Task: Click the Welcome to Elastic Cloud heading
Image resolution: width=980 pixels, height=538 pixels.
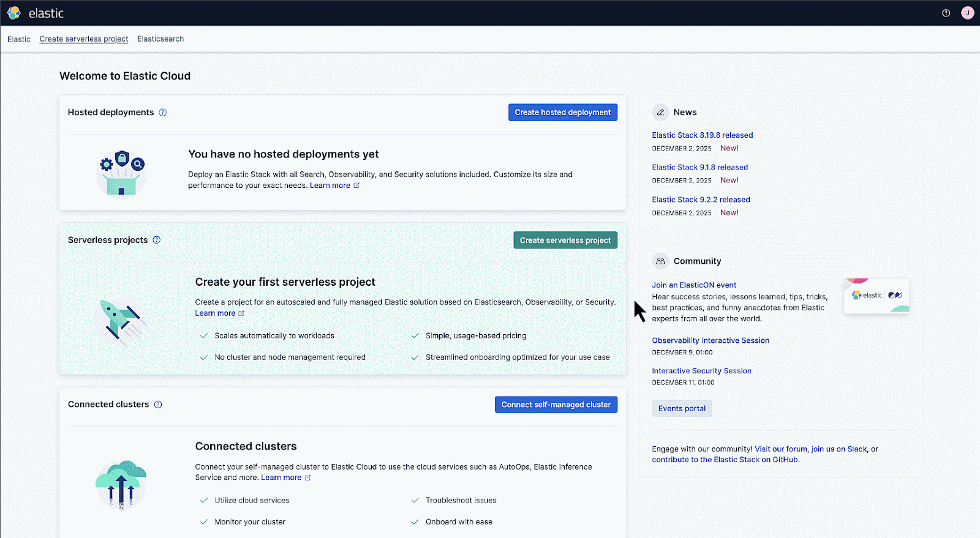Action: tap(125, 76)
